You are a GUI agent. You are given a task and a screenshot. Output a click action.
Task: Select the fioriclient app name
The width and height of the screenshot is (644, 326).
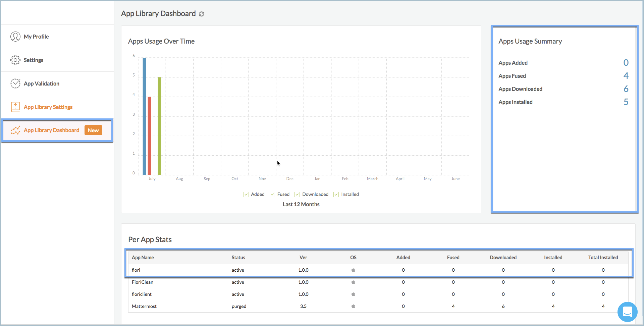point(142,294)
